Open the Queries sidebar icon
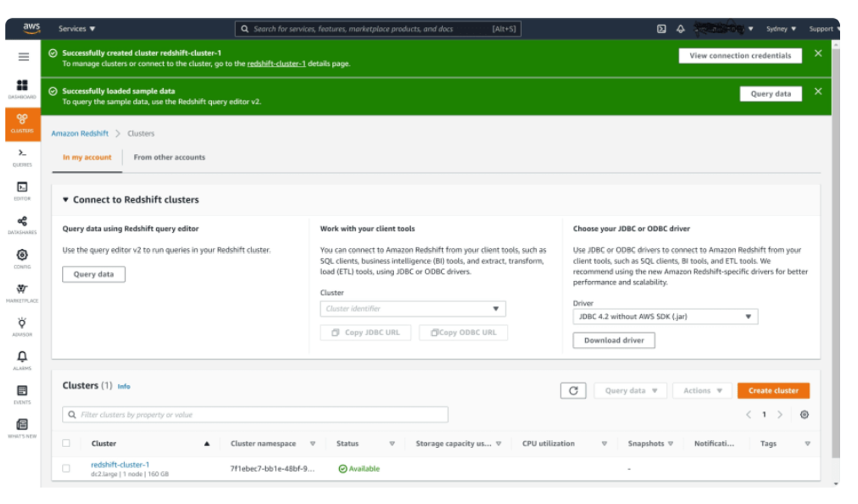The height and width of the screenshot is (504, 858). (x=22, y=157)
